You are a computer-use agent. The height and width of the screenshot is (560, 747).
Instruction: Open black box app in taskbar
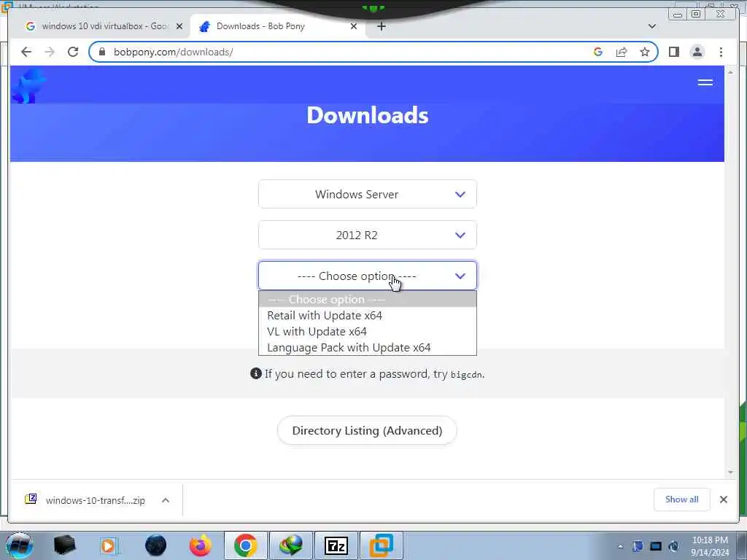(65, 545)
